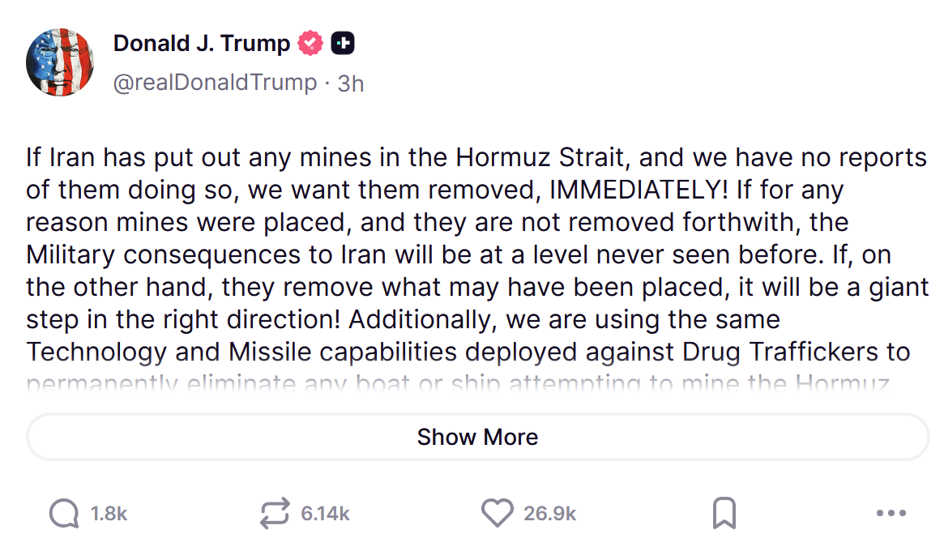
Task: Click the 26.9k likes count
Action: pyautogui.click(x=549, y=513)
